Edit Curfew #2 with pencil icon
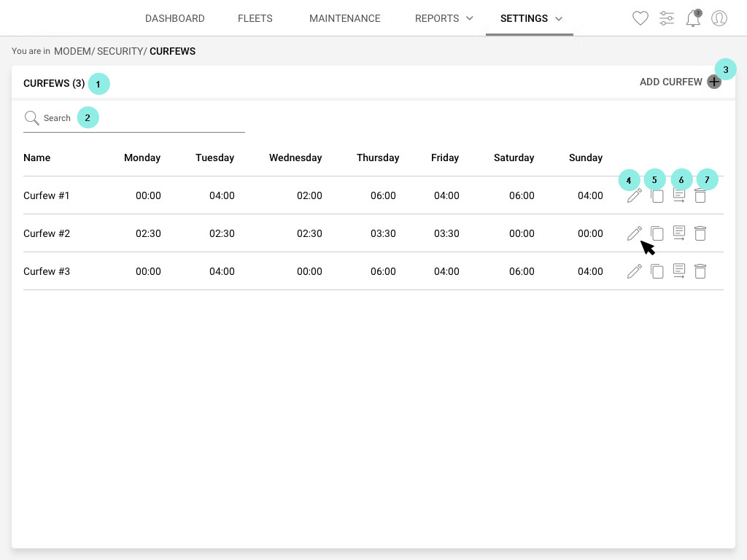Image resolution: width=747 pixels, height=560 pixels. [634, 233]
